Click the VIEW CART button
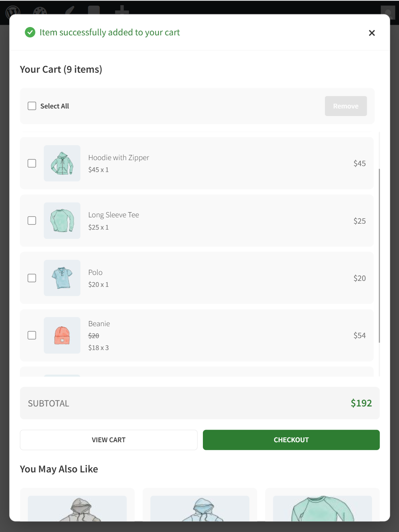The height and width of the screenshot is (532, 399). (x=109, y=440)
